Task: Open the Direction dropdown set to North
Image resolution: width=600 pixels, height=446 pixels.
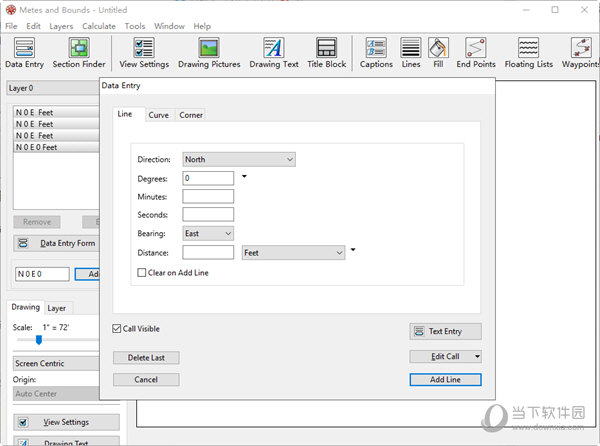Action: (239, 159)
